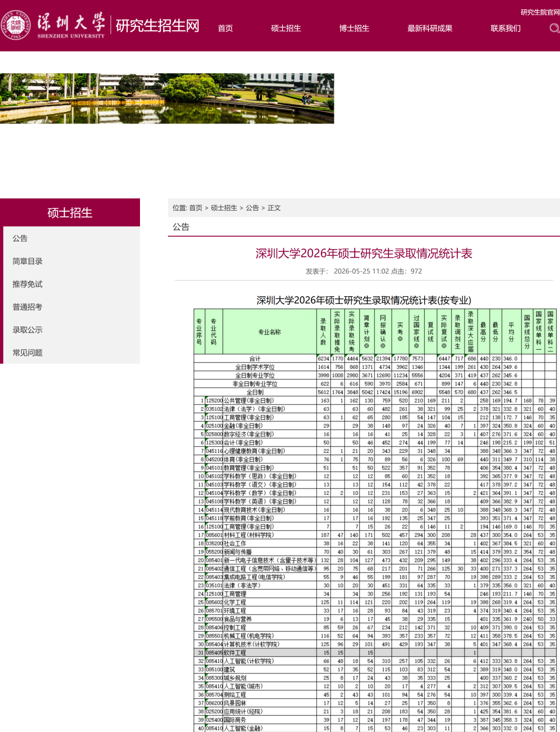Click 人工智能(计软学院) major name

tap(249, 661)
